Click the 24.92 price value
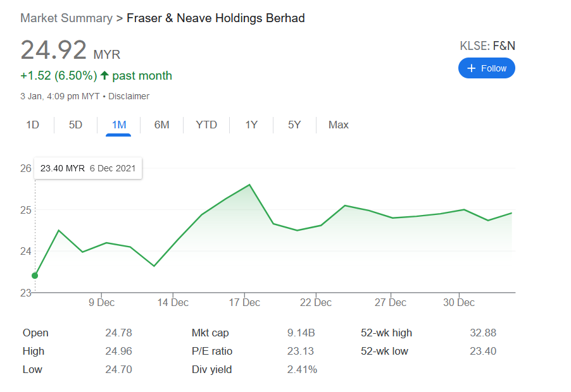The height and width of the screenshot is (392, 571). pyautogui.click(x=54, y=50)
